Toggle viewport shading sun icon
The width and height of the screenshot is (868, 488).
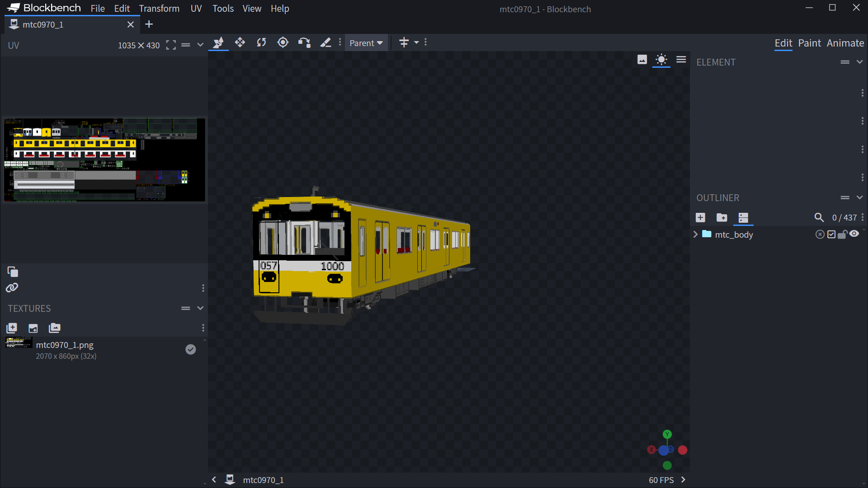click(661, 60)
